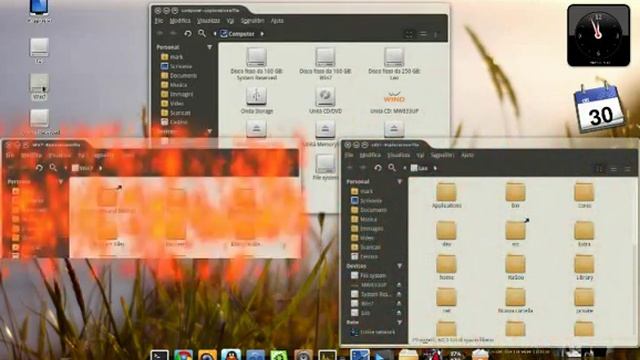Open File menu in Computer window

pos(159,20)
